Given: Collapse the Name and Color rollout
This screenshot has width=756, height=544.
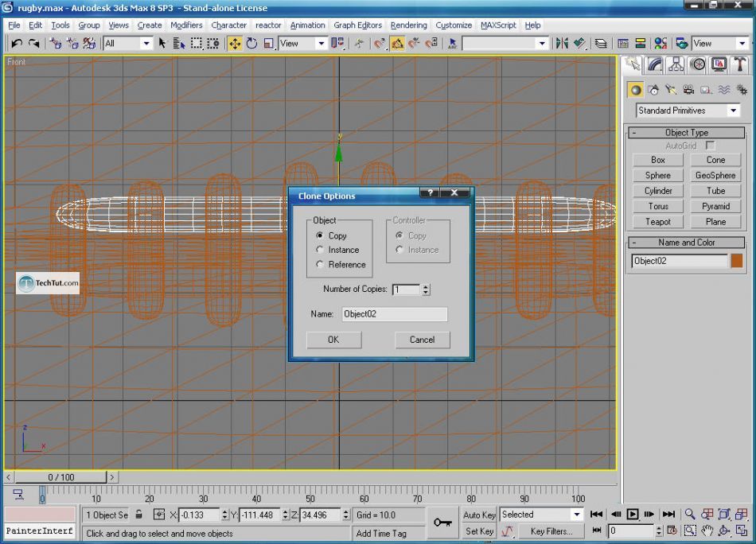Looking at the screenshot, I should 687,243.
